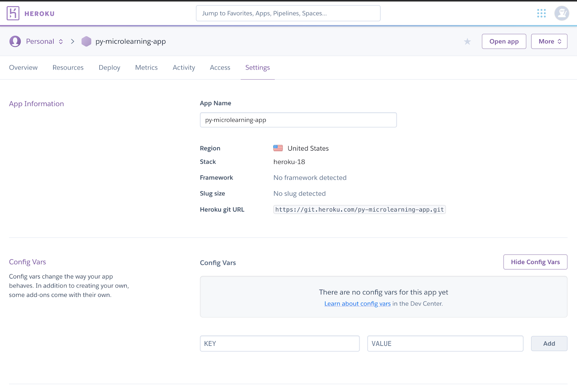Select the Activity tab
The width and height of the screenshot is (577, 392).
click(184, 67)
